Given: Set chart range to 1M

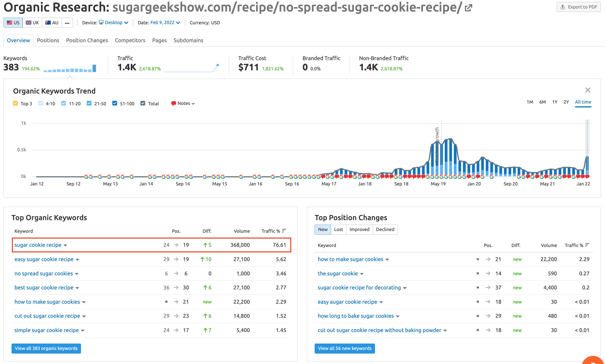Looking at the screenshot, I should tap(530, 102).
